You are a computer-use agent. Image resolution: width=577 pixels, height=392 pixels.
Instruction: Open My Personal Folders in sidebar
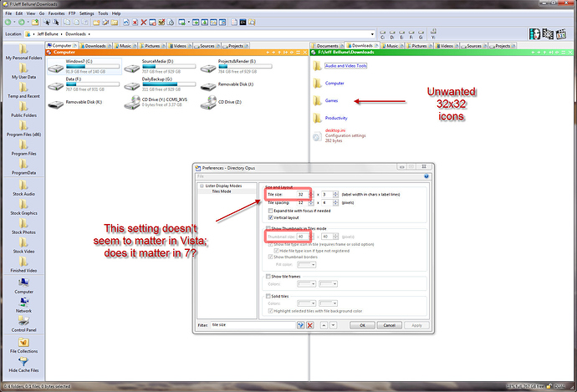pyautogui.click(x=23, y=52)
